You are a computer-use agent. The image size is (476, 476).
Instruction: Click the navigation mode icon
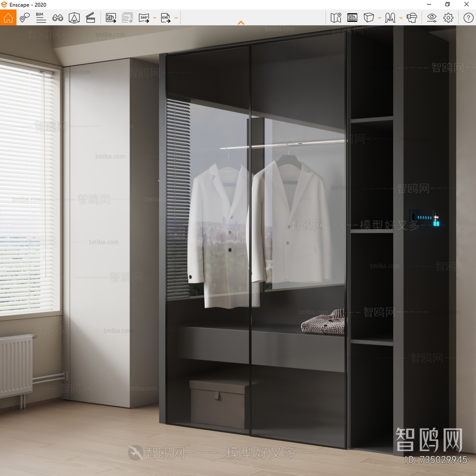coord(390,18)
